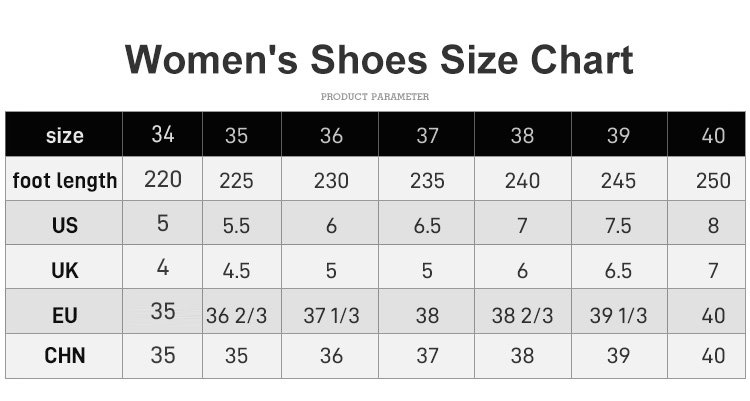Click the EU 36 2/3 cell
This screenshot has width=750, height=401.
(237, 316)
